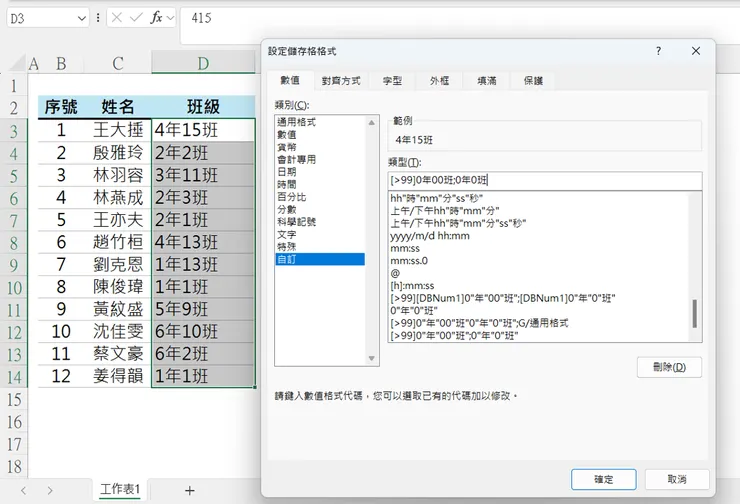
Task: Click the 姓名 header cell
Action: pyautogui.click(x=118, y=107)
